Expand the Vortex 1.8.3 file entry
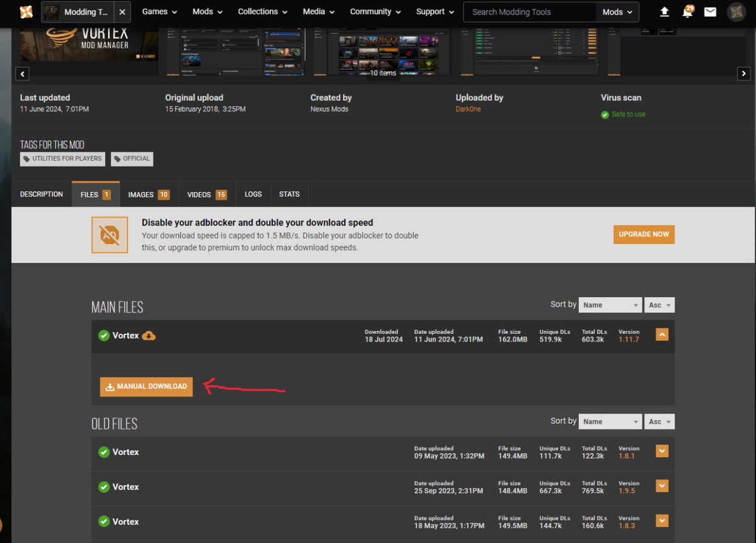 [x=661, y=520]
